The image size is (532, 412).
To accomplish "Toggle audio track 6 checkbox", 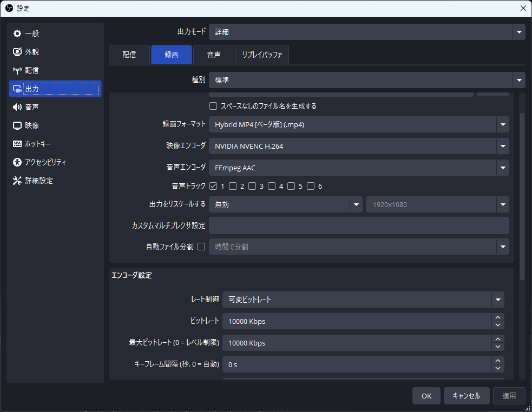I will tap(311, 186).
